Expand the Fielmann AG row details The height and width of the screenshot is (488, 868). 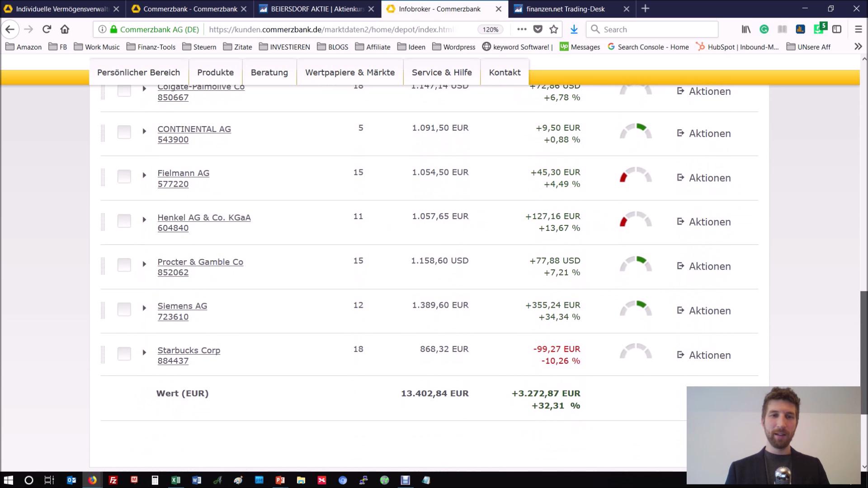(x=144, y=175)
